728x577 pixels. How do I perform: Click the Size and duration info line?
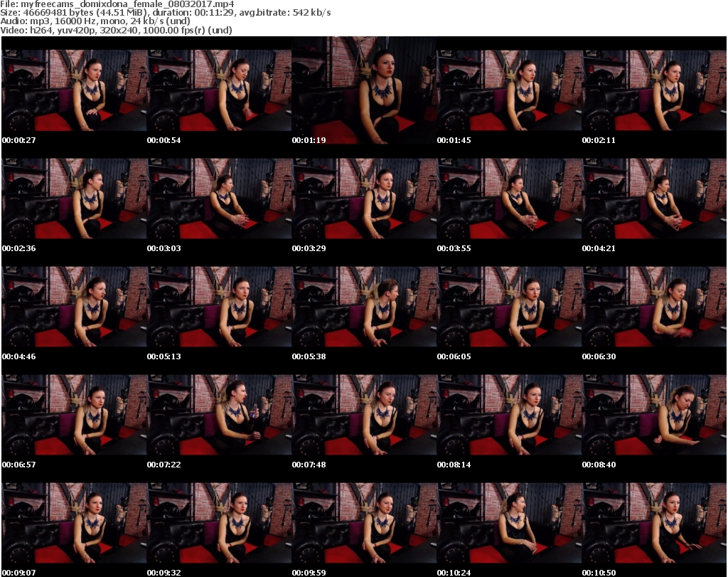[x=165, y=13]
